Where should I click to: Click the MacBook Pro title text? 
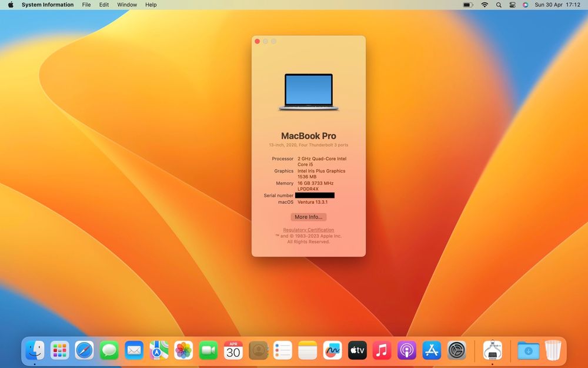tap(308, 136)
